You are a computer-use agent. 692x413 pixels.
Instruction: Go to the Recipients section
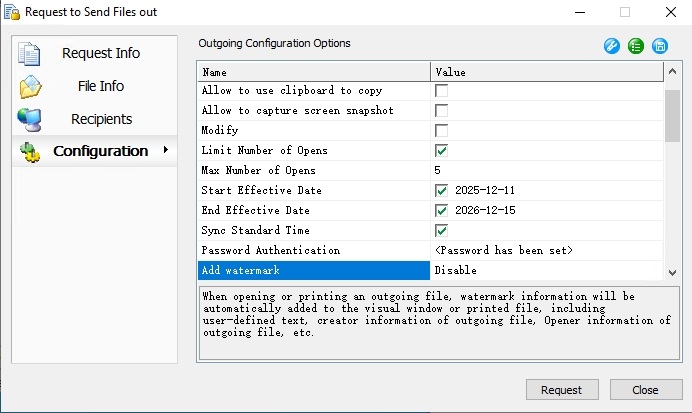[x=94, y=119]
